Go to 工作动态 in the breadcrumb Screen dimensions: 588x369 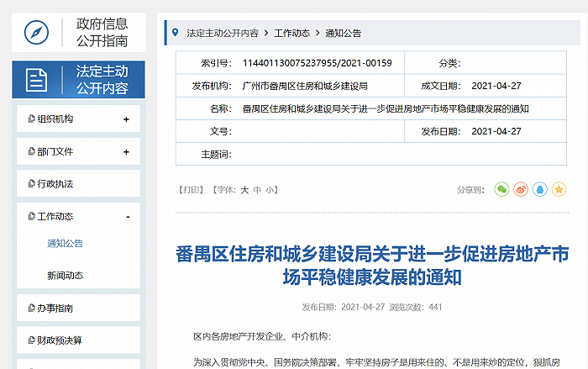pyautogui.click(x=292, y=34)
